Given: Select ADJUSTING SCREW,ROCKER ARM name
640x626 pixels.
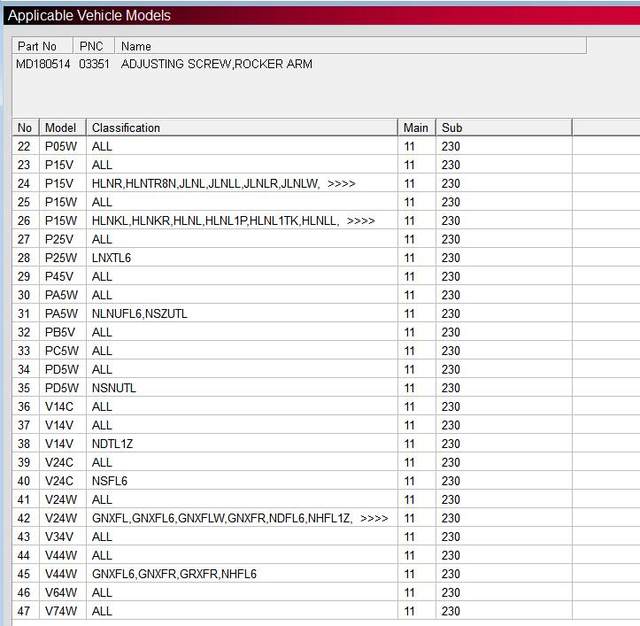Looking at the screenshot, I should tap(217, 64).
